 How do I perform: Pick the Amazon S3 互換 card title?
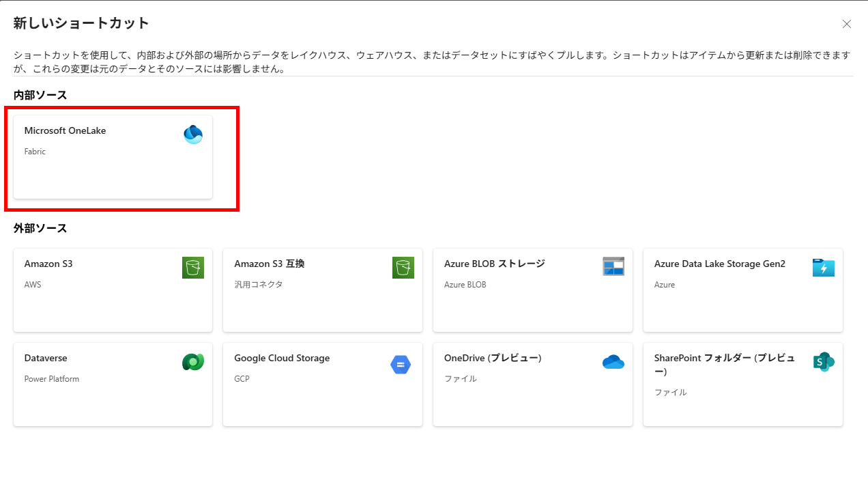tap(269, 264)
